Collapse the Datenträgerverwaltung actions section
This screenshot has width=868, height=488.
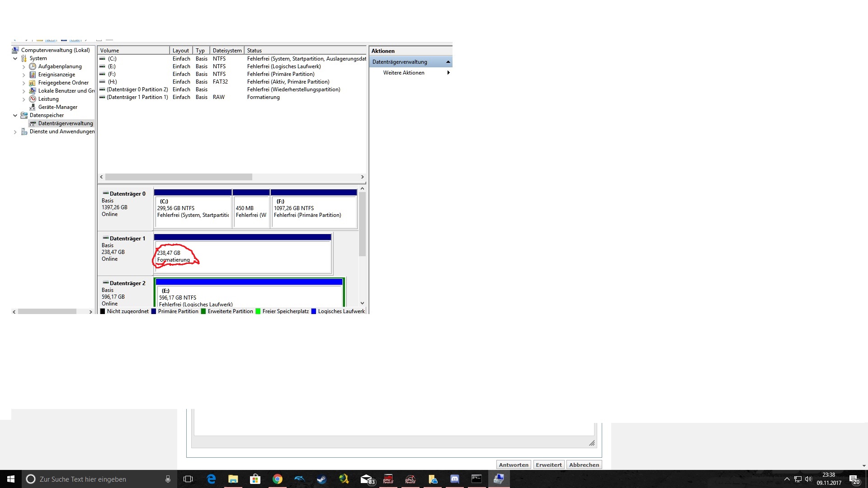448,62
